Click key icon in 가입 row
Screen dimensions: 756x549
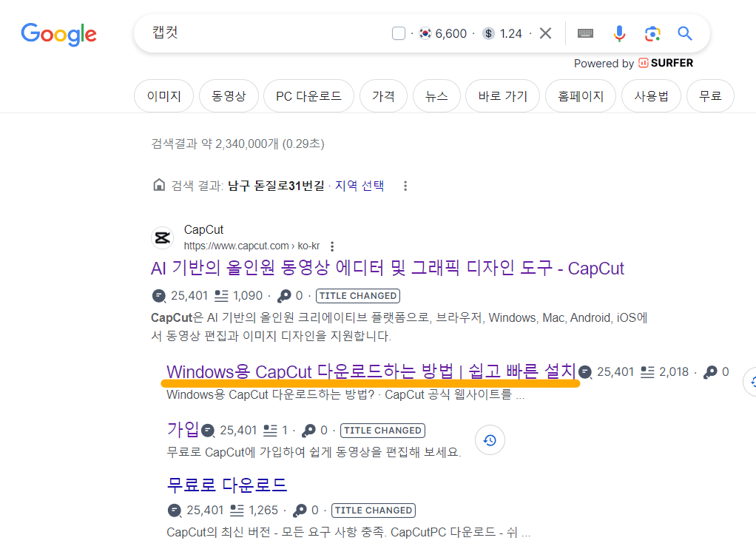[308, 431]
